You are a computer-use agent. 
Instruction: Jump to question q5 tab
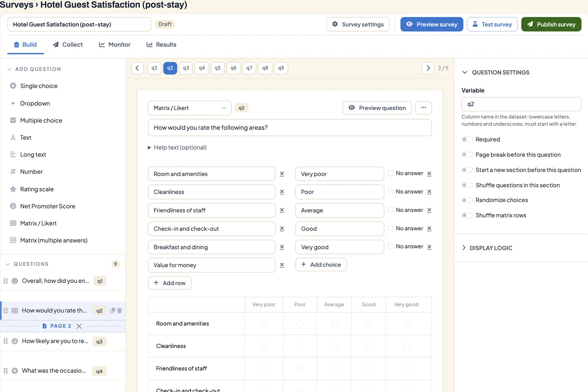click(x=218, y=68)
